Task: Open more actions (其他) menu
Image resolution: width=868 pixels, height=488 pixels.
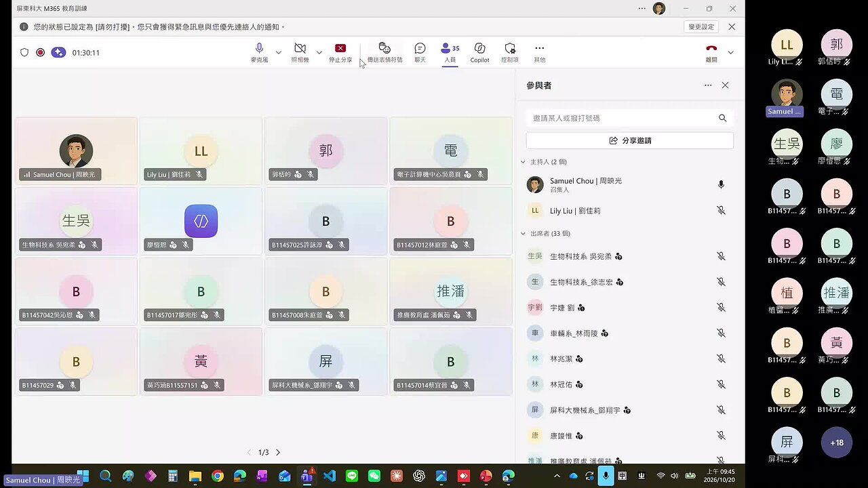Action: click(539, 52)
